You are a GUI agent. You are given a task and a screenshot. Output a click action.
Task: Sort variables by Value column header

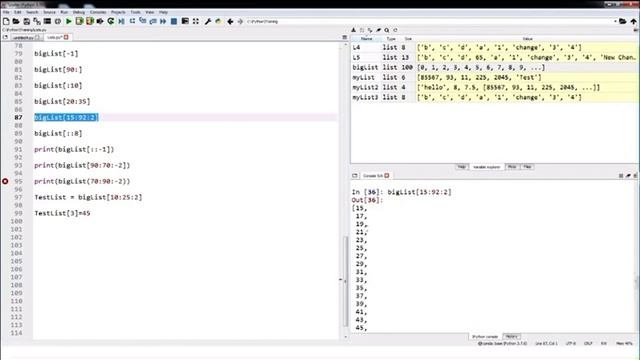[x=527, y=39]
